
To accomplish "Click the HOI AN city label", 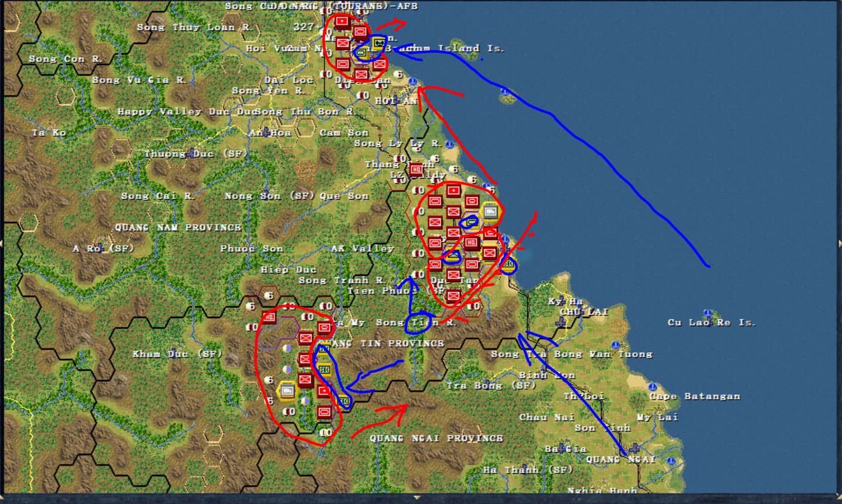I will point(396,101).
